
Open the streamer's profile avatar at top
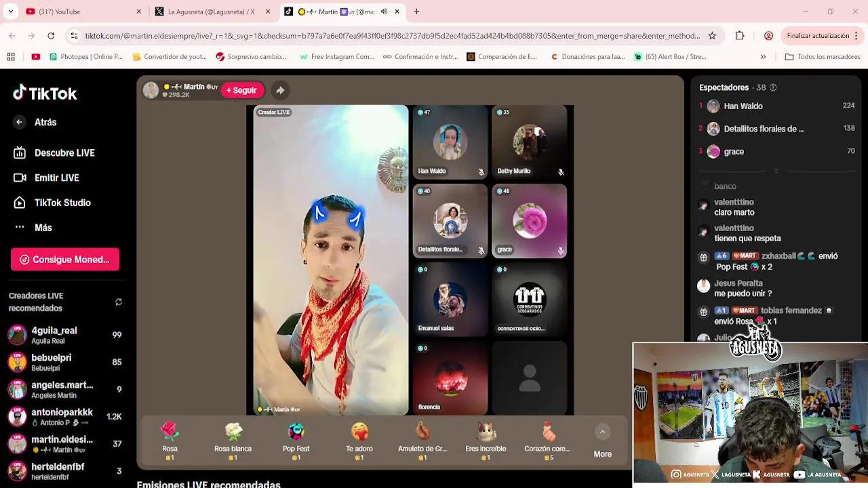pyautogui.click(x=151, y=90)
